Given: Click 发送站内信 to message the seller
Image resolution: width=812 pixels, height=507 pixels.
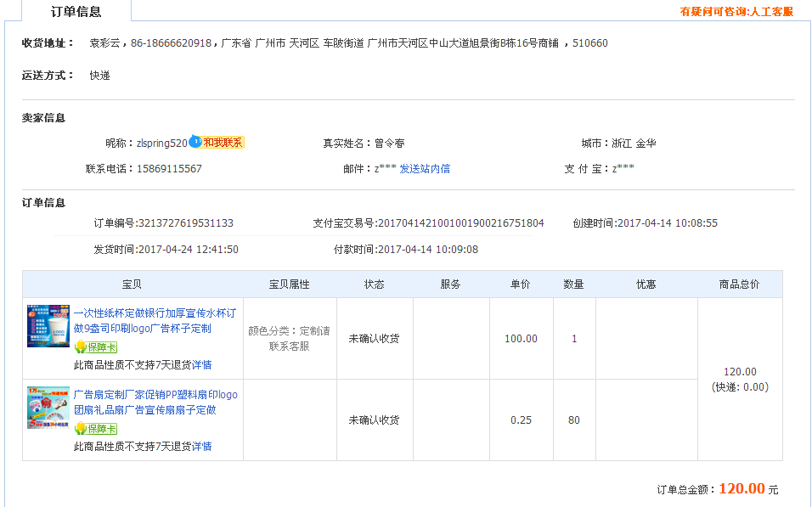Looking at the screenshot, I should click(x=425, y=169).
